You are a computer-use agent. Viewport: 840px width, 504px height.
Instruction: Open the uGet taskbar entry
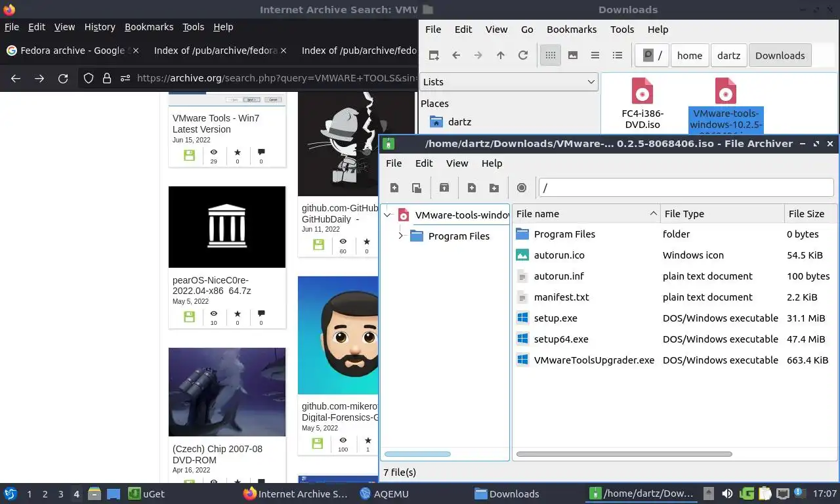click(146, 493)
